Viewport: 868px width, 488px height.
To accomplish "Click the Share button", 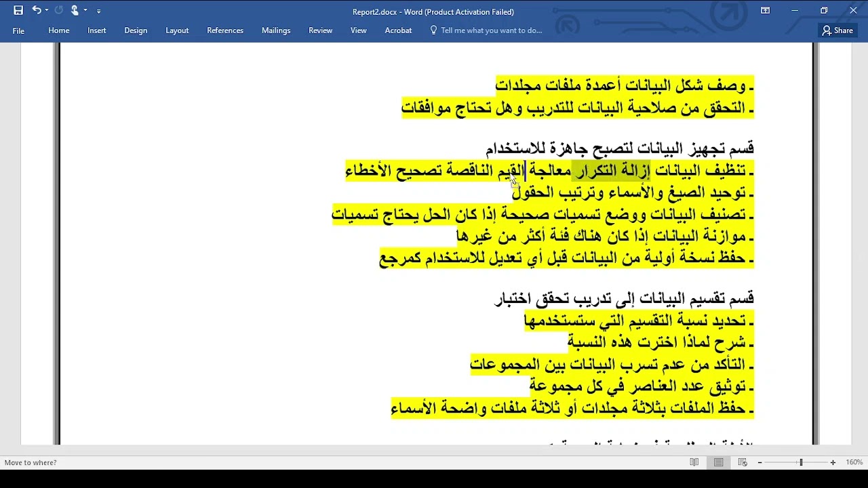I will pyautogui.click(x=837, y=30).
